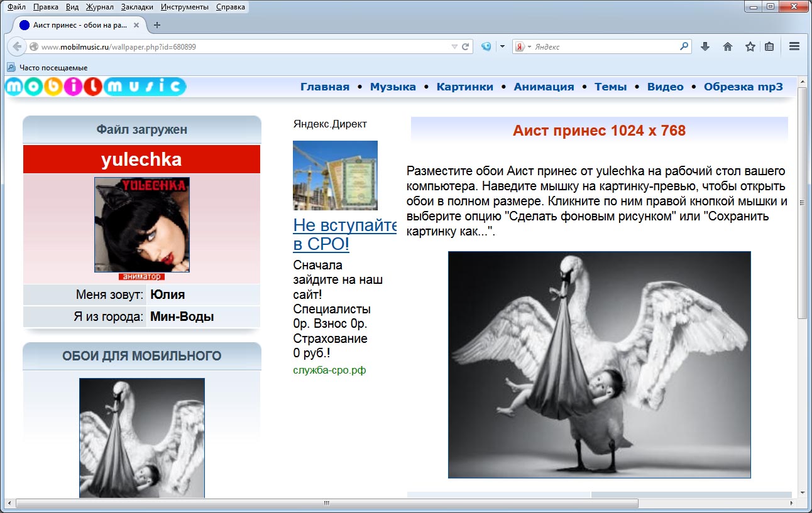Reload the page with the refresh icon
The height and width of the screenshot is (513, 812).
tap(466, 46)
